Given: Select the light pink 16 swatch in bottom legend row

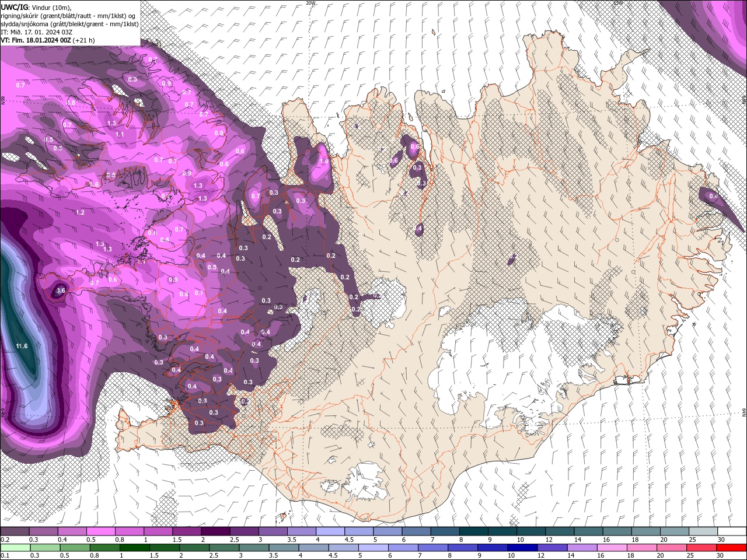Looking at the screenshot, I should (612, 548).
